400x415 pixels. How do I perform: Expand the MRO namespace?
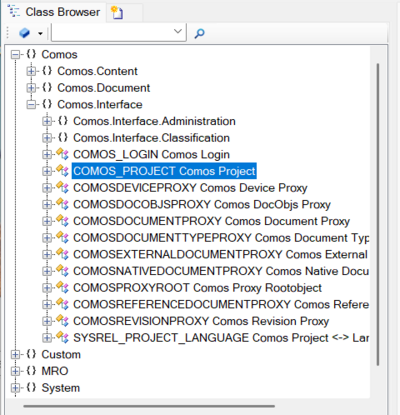[15, 371]
